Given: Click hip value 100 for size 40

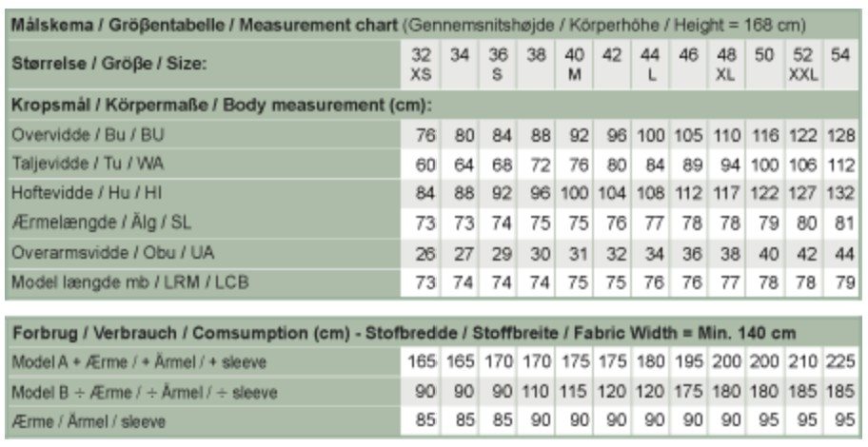Looking at the screenshot, I should click(x=574, y=194).
